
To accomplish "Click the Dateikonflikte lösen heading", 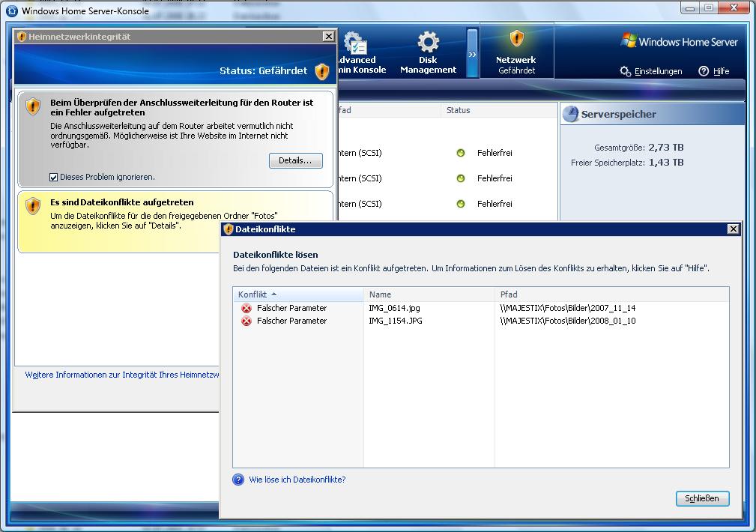I will [275, 255].
